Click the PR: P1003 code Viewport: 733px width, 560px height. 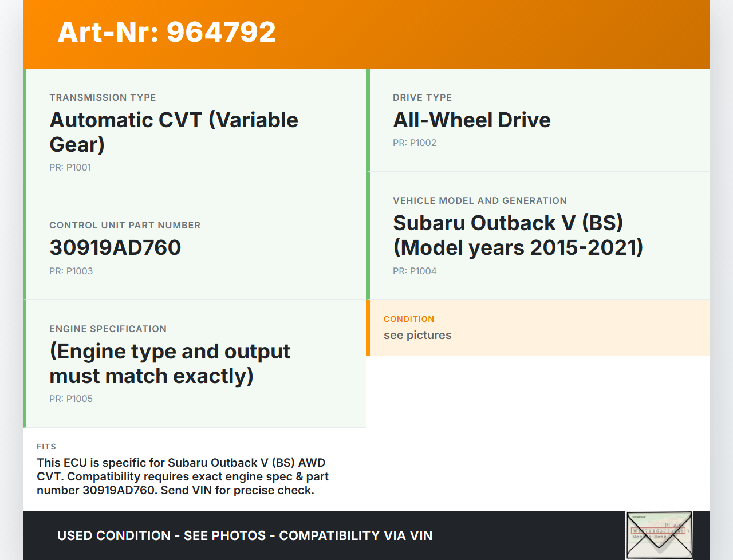pos(70,271)
